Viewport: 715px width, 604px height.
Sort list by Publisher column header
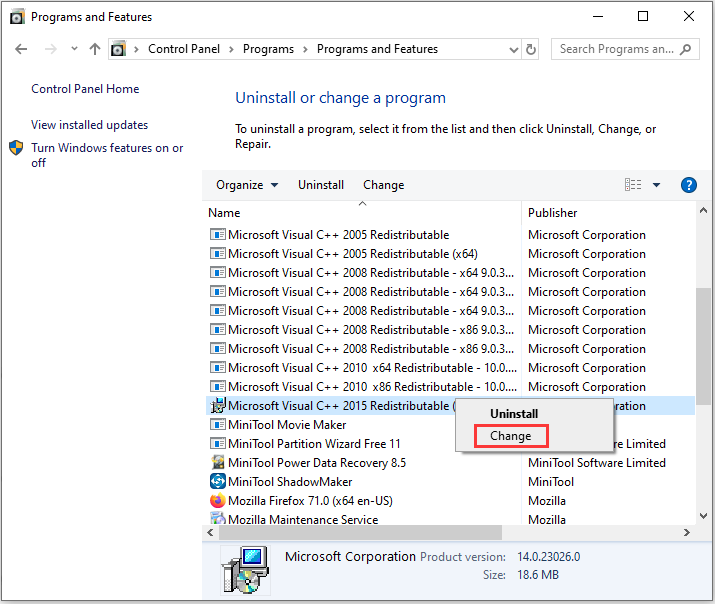point(553,213)
